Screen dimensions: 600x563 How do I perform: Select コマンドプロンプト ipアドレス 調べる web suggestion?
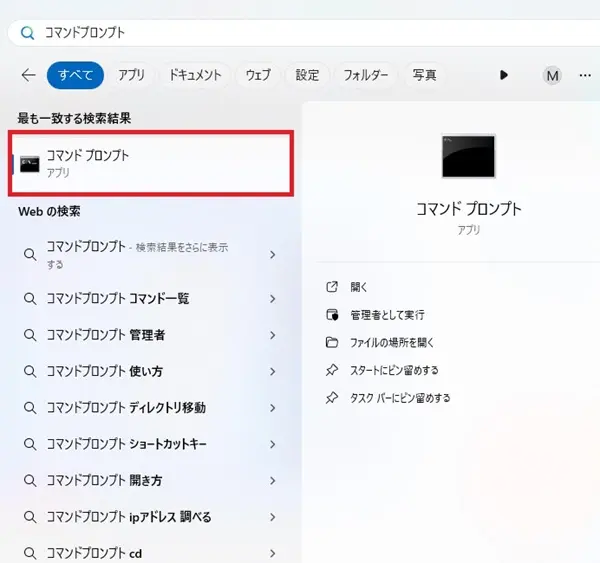[x=128, y=517]
